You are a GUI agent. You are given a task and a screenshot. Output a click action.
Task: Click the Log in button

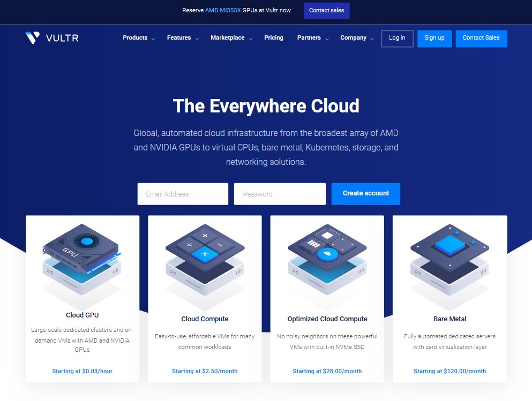coord(397,39)
